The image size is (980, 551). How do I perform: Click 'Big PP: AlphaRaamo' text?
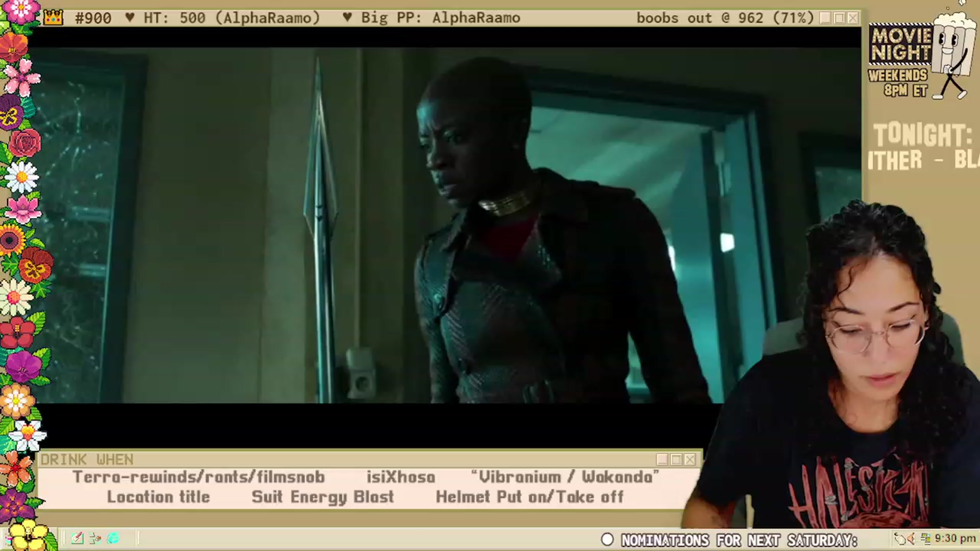[x=440, y=18]
